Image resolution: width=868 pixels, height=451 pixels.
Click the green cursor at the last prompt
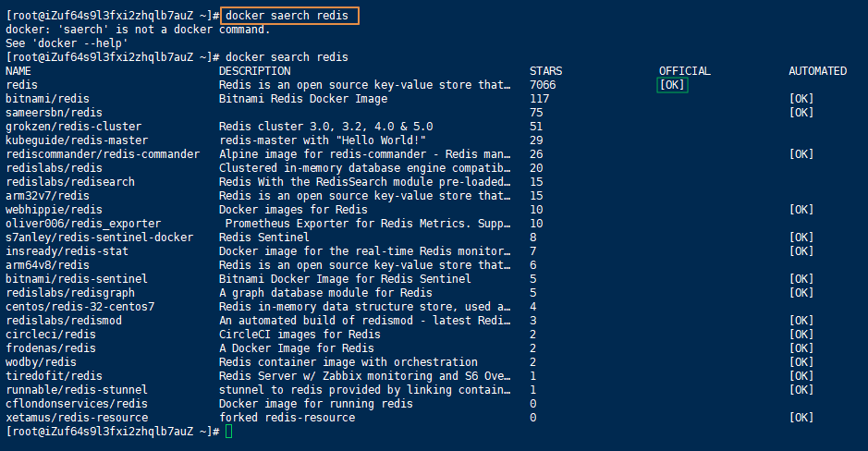(x=228, y=432)
